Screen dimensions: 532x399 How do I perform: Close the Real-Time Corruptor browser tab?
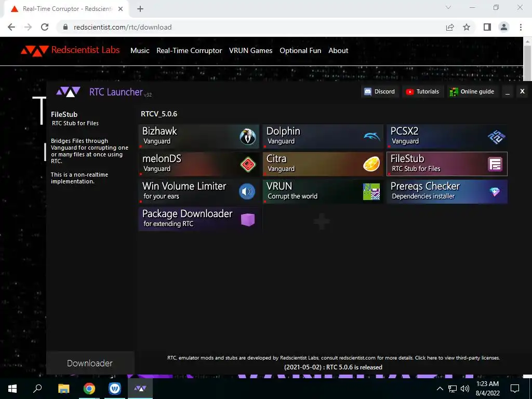point(121,9)
